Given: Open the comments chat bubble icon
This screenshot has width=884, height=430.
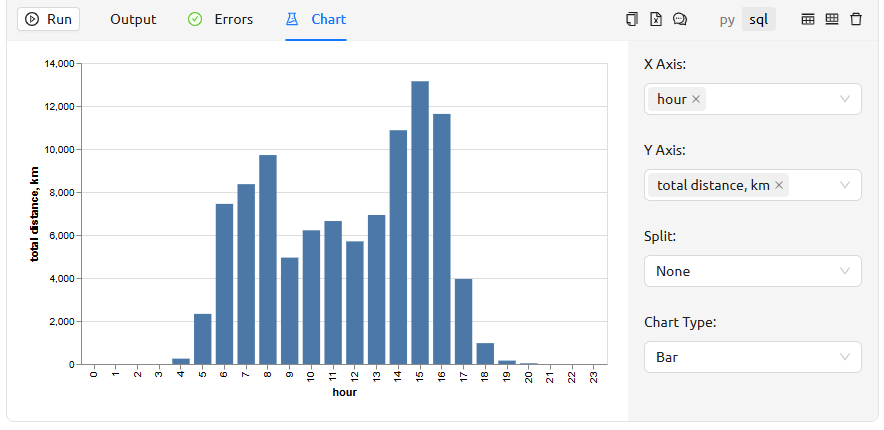Looking at the screenshot, I should [680, 19].
